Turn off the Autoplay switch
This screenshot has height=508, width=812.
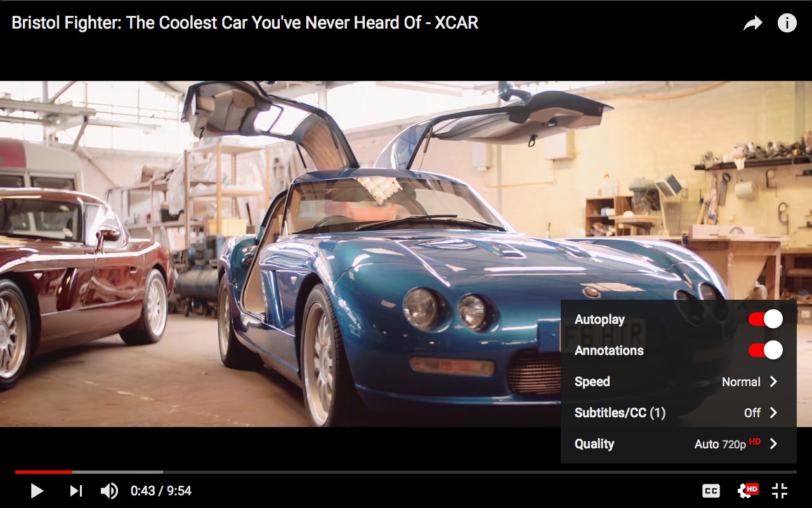(766, 319)
